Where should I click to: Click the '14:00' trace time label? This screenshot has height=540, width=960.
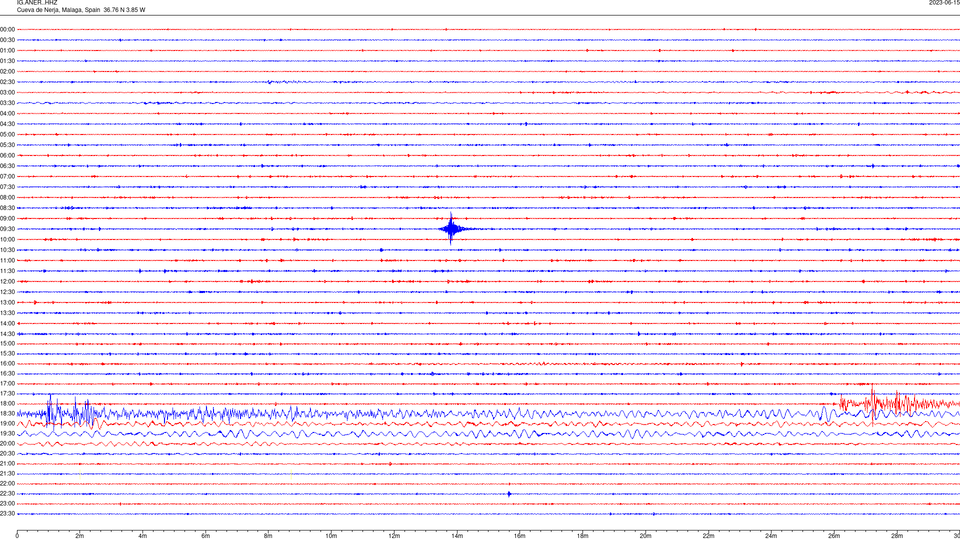[7, 323]
